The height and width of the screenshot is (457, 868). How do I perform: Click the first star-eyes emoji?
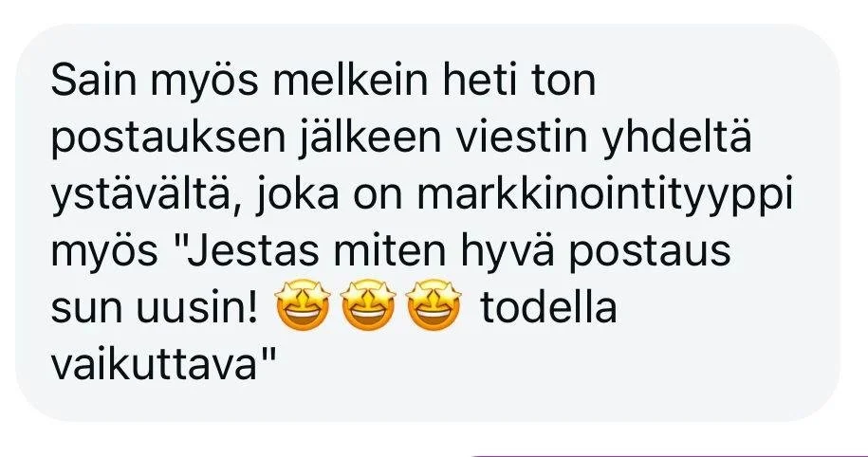(303, 305)
